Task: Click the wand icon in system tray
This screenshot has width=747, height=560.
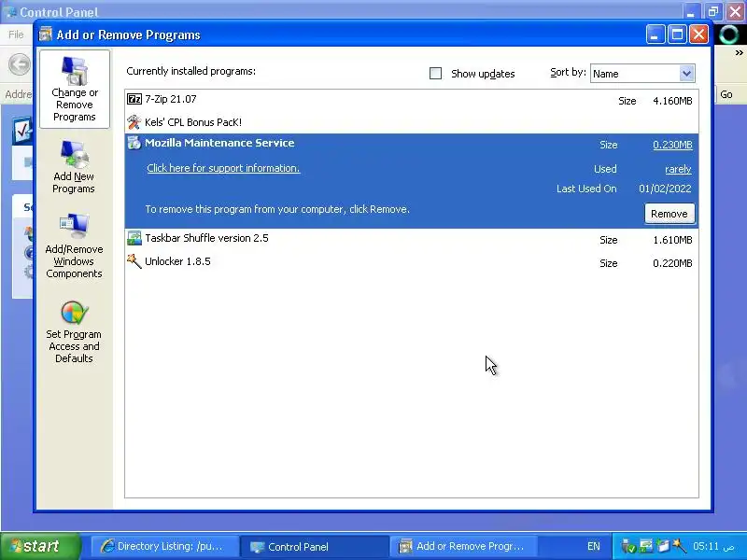Action: 679,546
